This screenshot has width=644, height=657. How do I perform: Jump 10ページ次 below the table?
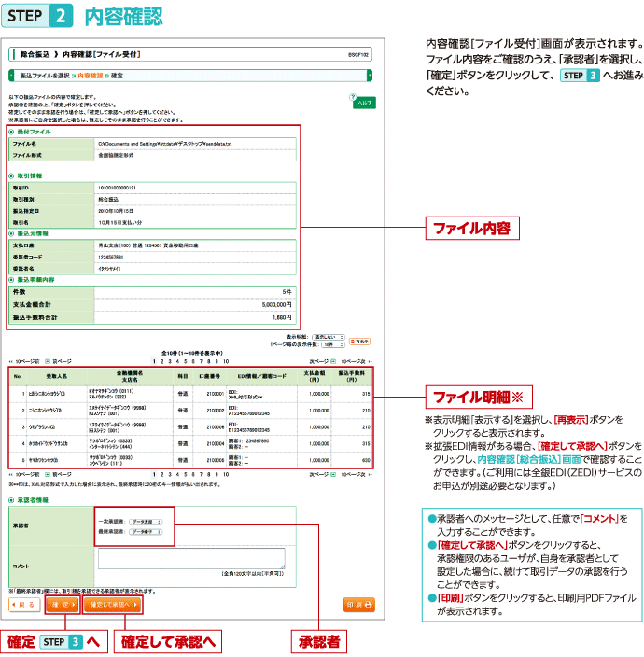coord(357,474)
